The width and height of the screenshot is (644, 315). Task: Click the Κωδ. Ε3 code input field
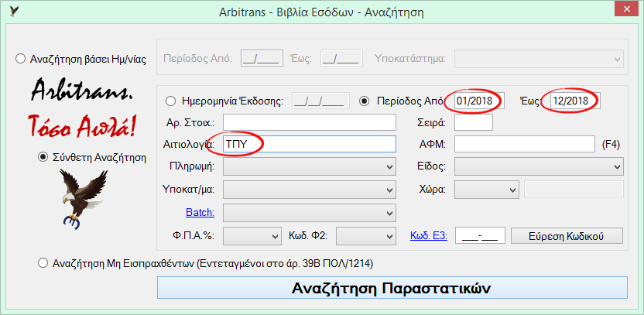(x=480, y=236)
